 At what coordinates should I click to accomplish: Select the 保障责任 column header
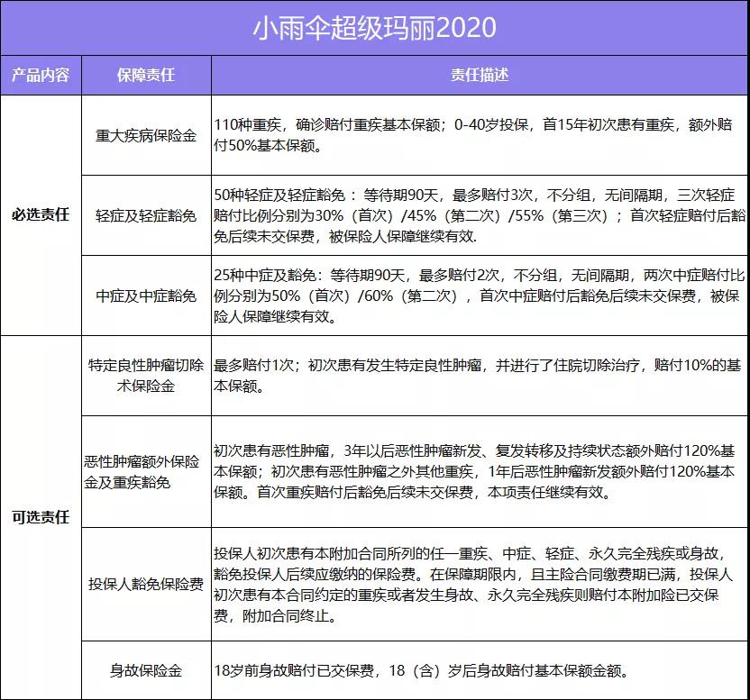tap(146, 75)
